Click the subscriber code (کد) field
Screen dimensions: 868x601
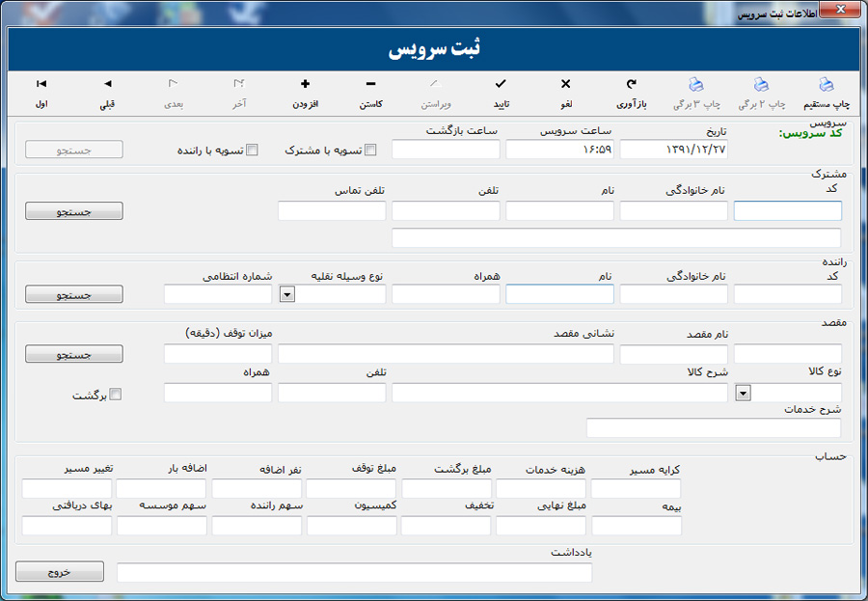pos(788,211)
